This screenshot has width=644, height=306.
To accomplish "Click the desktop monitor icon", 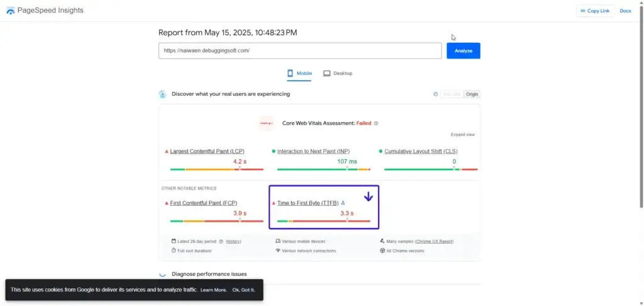I will point(327,73).
